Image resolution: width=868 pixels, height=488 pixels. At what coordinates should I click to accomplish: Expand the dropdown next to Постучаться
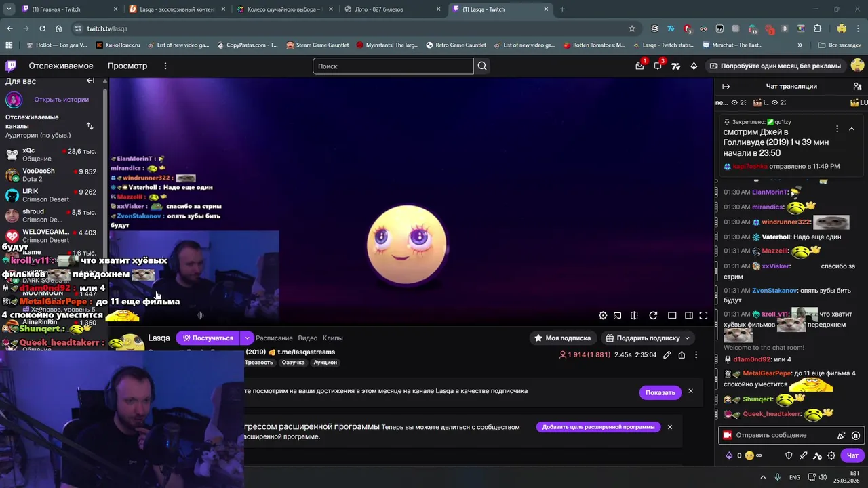248,338
